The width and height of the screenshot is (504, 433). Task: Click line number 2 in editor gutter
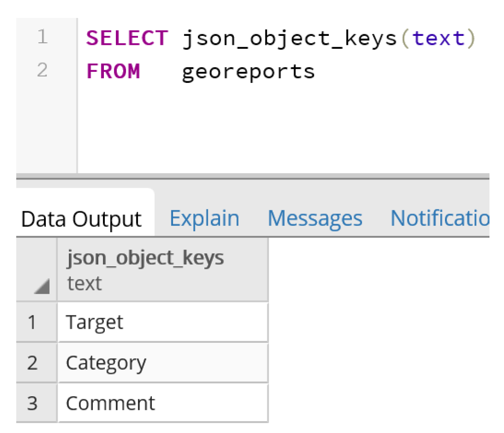tap(42, 70)
